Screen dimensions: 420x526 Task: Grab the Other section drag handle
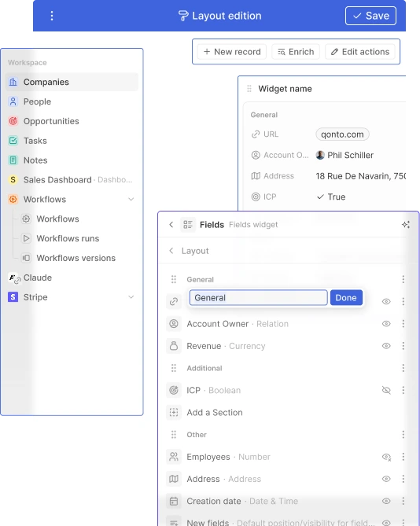click(174, 435)
